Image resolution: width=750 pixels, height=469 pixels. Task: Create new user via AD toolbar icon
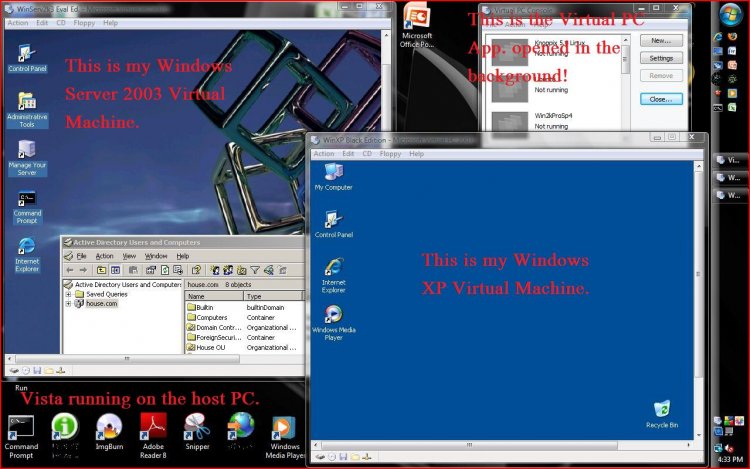click(215, 270)
